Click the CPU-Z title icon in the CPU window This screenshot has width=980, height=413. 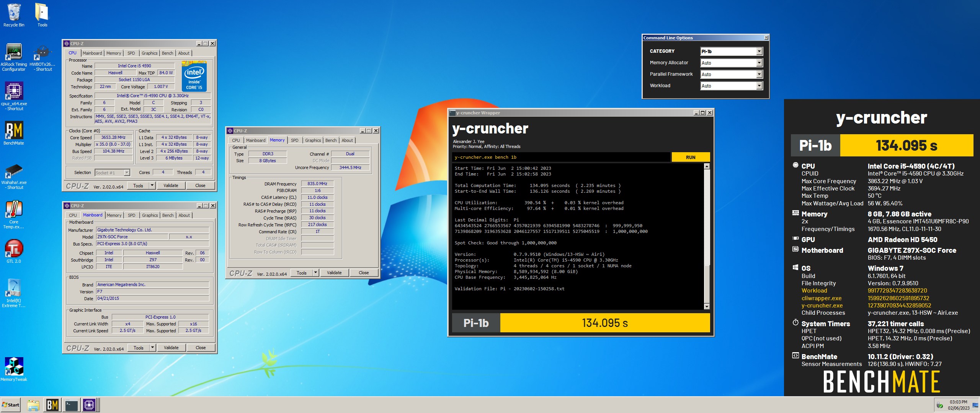coord(67,44)
